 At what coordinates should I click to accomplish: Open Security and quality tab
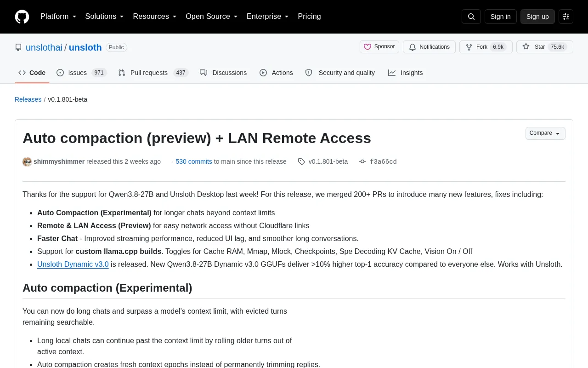pyautogui.click(x=340, y=73)
